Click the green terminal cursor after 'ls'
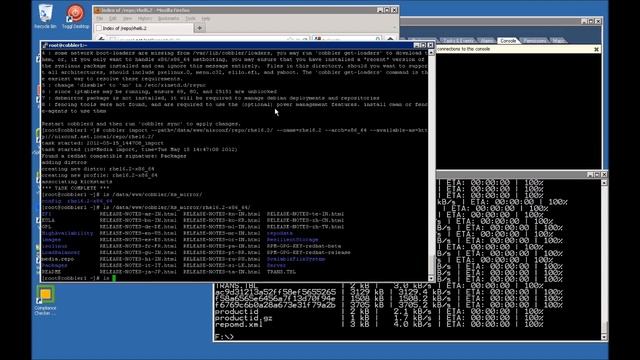This screenshot has width=640, height=360. tap(114, 278)
